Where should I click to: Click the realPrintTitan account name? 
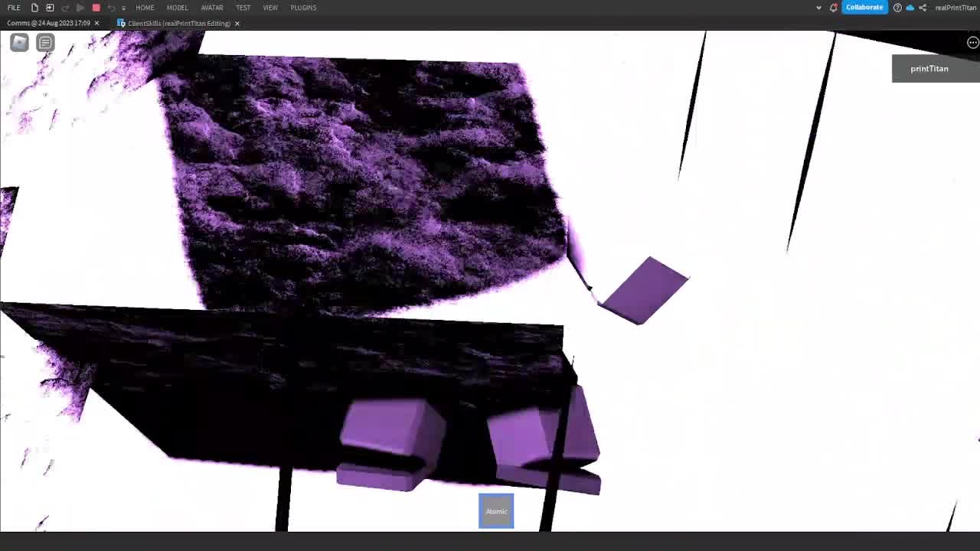coord(955,8)
